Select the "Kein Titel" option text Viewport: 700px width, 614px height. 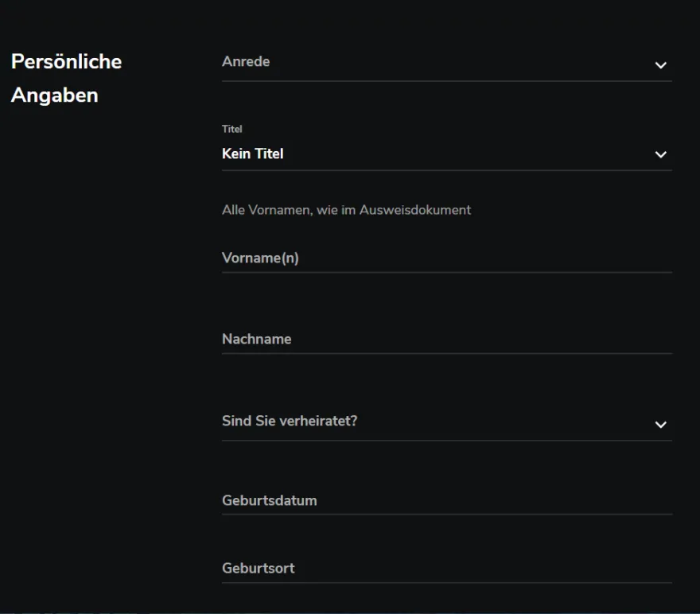click(252, 153)
